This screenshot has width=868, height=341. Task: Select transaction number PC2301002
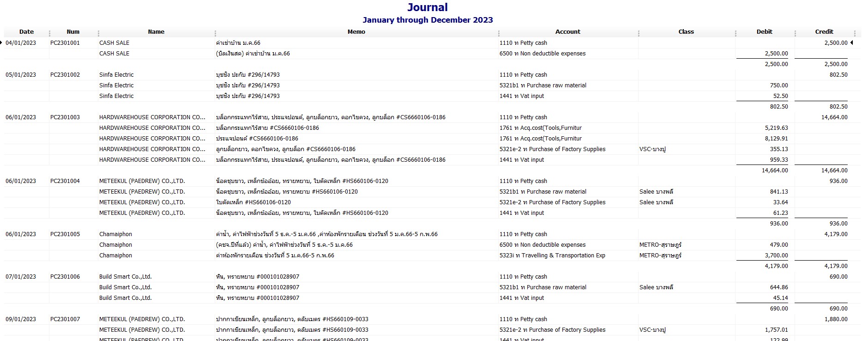point(65,75)
